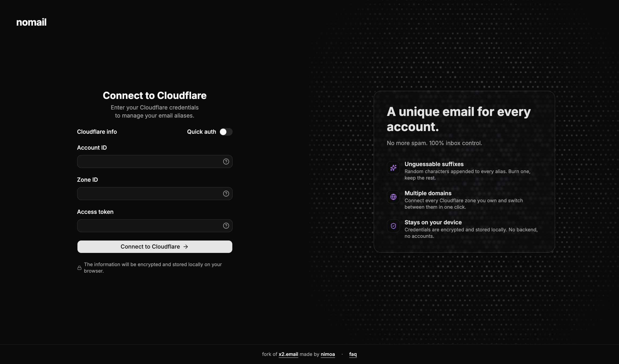Image resolution: width=619 pixels, height=364 pixels.
Task: Toggle Quick auth on the Cloudflare info panel
Action: click(226, 132)
